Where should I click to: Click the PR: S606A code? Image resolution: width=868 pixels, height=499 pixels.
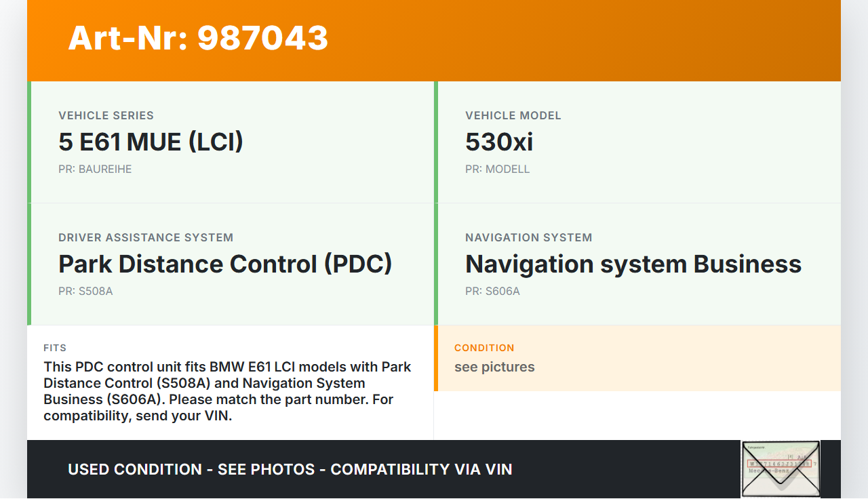[492, 292]
